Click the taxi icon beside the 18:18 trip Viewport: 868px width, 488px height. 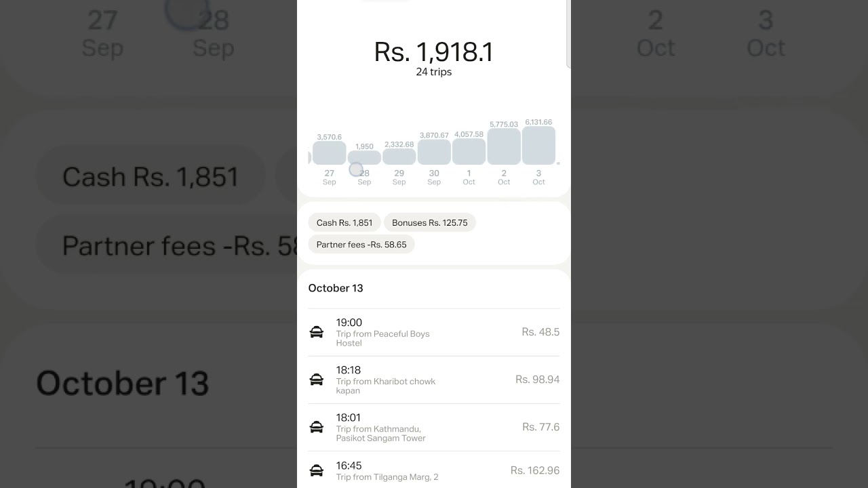[x=317, y=380]
